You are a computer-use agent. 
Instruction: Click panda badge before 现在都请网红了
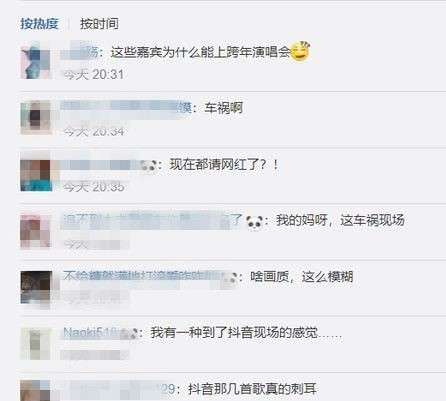point(148,166)
